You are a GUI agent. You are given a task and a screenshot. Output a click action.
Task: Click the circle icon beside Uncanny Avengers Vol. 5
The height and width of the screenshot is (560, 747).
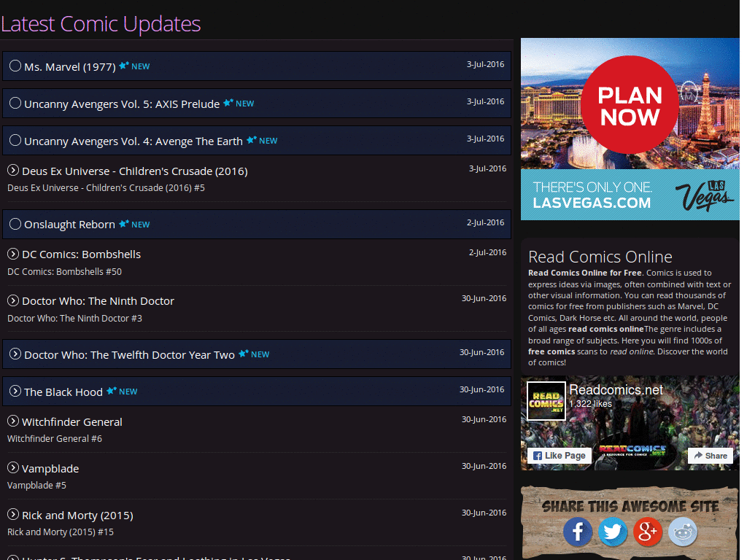coord(15,103)
